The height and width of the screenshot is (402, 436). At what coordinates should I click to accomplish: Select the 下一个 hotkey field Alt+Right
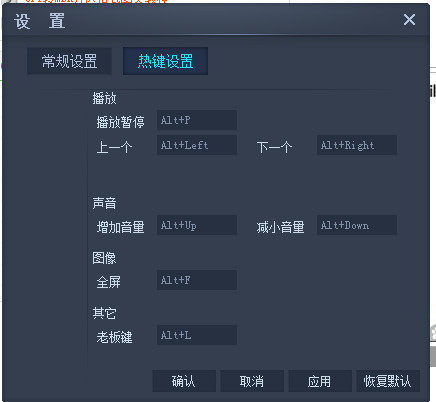(357, 145)
